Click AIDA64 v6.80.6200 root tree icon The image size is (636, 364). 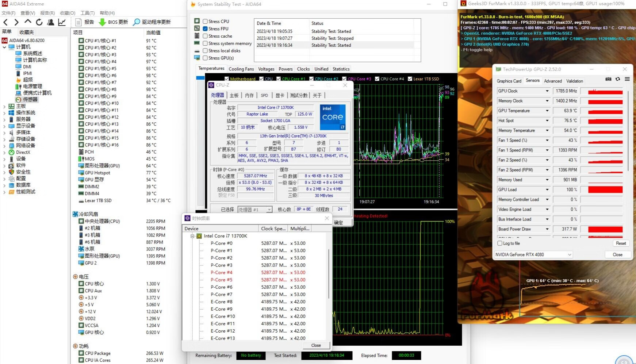point(5,41)
